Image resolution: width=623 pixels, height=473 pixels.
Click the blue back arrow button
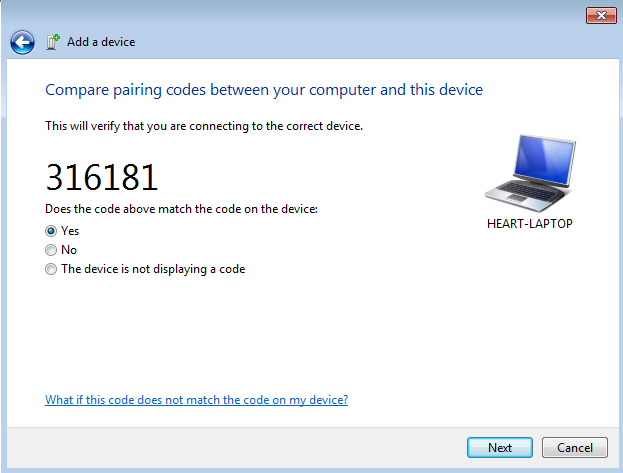22,42
